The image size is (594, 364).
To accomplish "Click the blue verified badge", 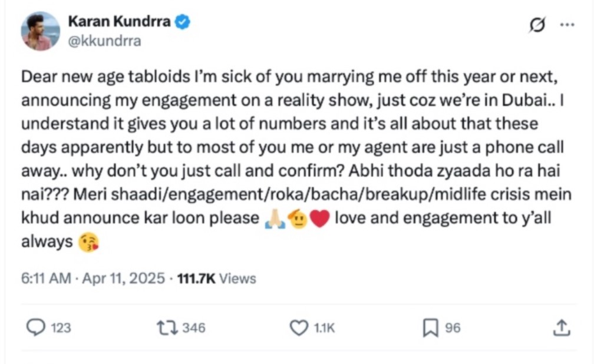I will click(184, 22).
